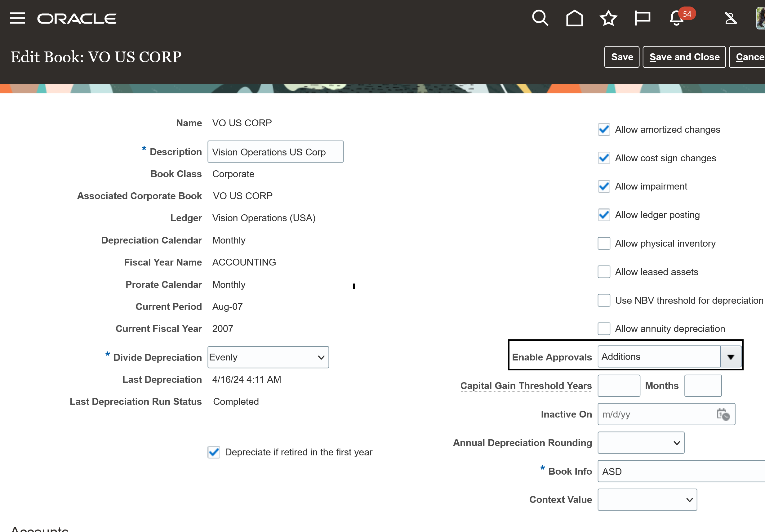Click the 'Edit Book: VO US CORP' heading
Image resolution: width=765 pixels, height=532 pixels.
point(96,57)
